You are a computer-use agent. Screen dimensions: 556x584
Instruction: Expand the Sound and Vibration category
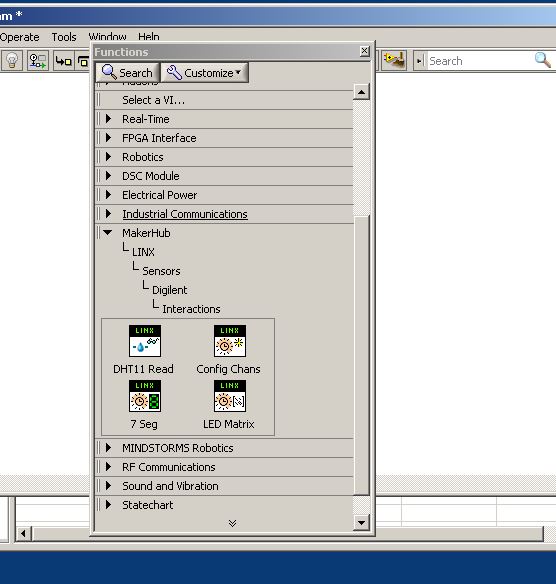pyautogui.click(x=109, y=486)
